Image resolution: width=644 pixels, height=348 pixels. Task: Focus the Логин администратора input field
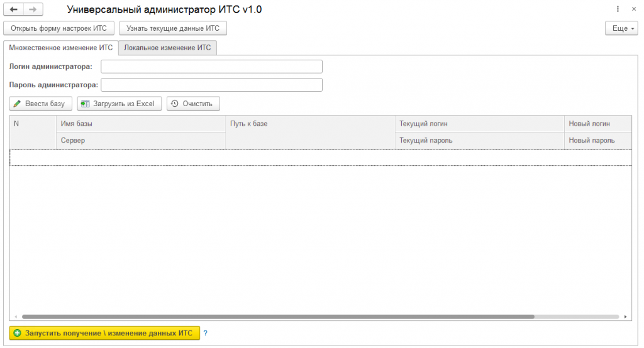tap(211, 67)
